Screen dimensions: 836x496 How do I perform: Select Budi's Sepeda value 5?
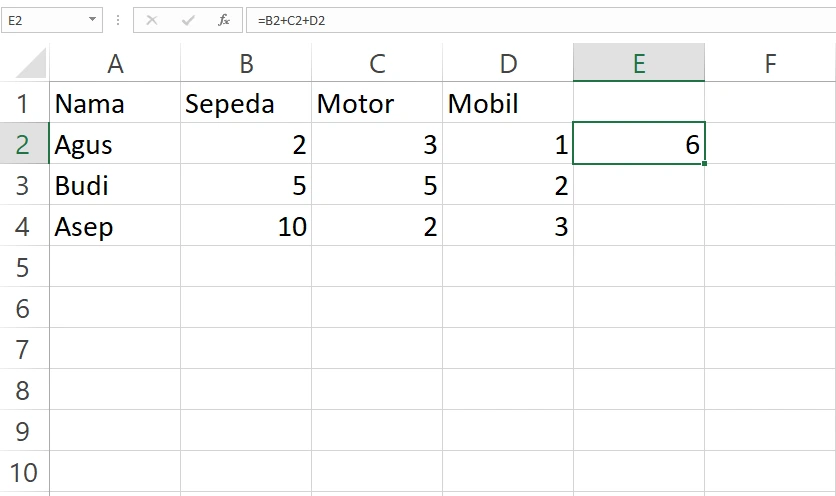click(246, 185)
